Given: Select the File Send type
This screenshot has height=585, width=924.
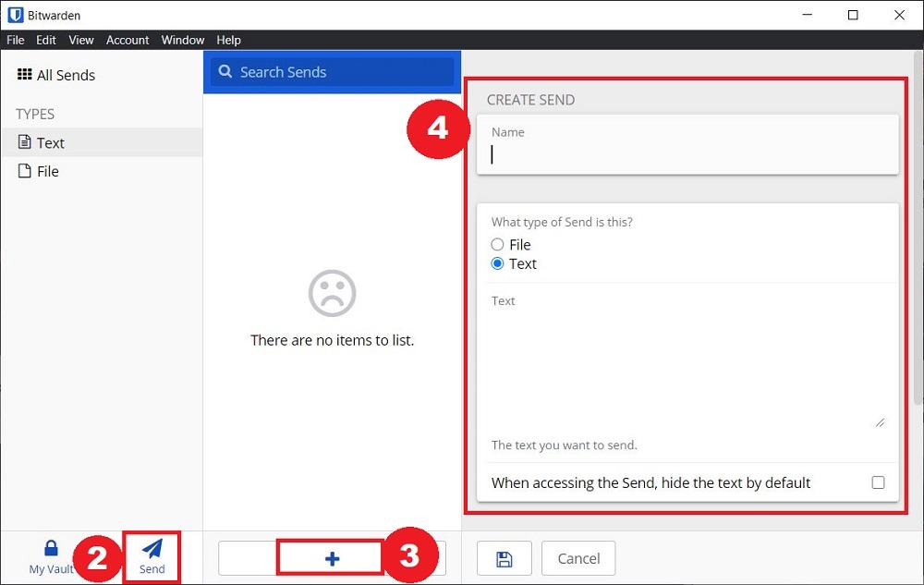Looking at the screenshot, I should point(497,244).
